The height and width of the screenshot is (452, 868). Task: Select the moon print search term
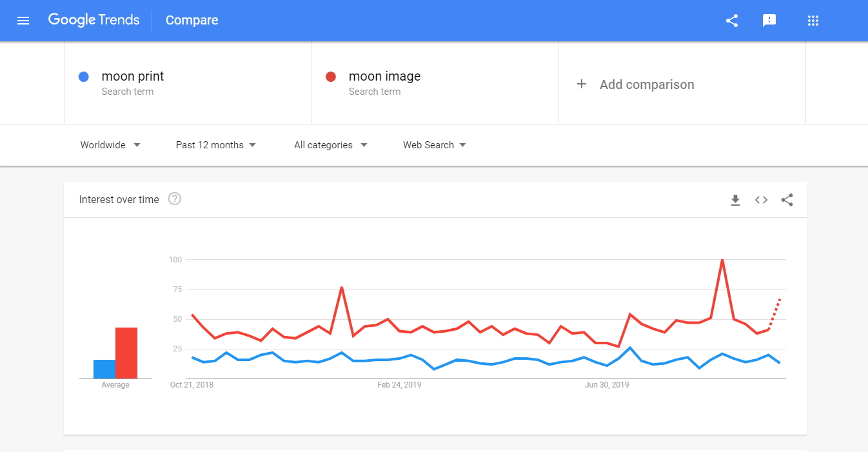133,77
